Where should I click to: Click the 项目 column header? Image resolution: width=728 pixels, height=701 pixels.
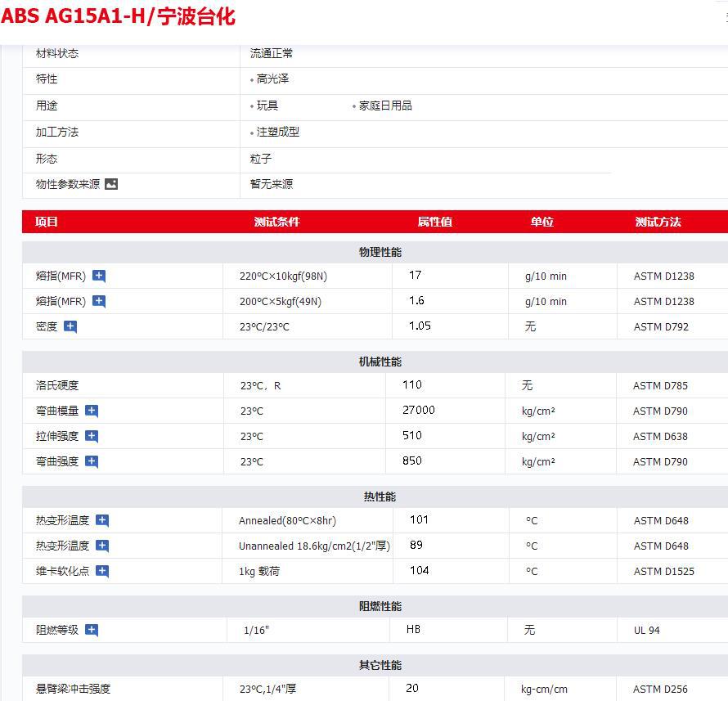click(47, 222)
